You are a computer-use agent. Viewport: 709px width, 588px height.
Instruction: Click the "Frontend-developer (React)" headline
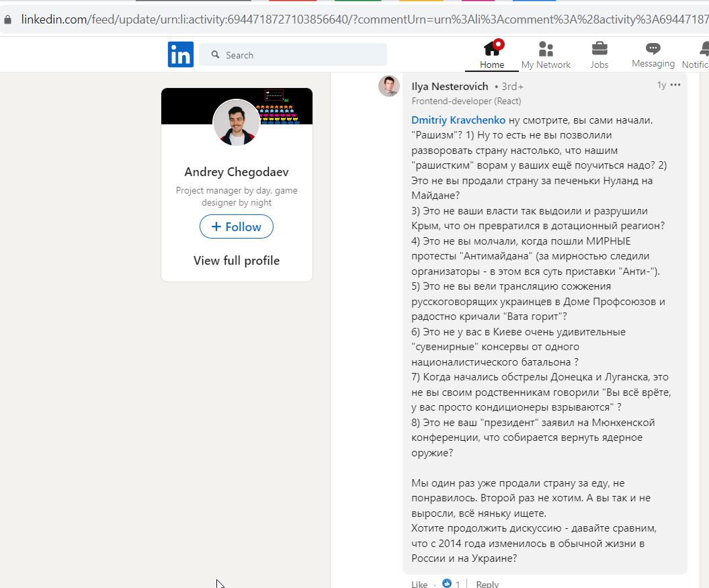tap(466, 101)
